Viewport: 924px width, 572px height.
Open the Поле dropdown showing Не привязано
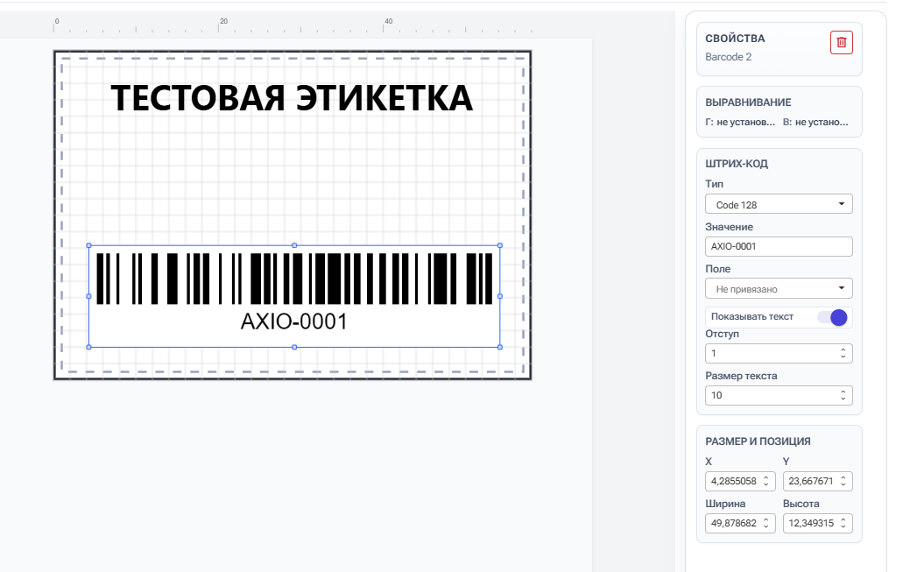[779, 289]
